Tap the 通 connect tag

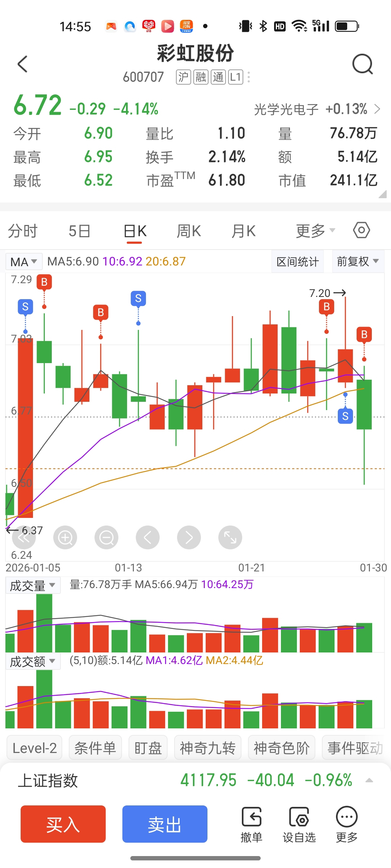(x=218, y=77)
